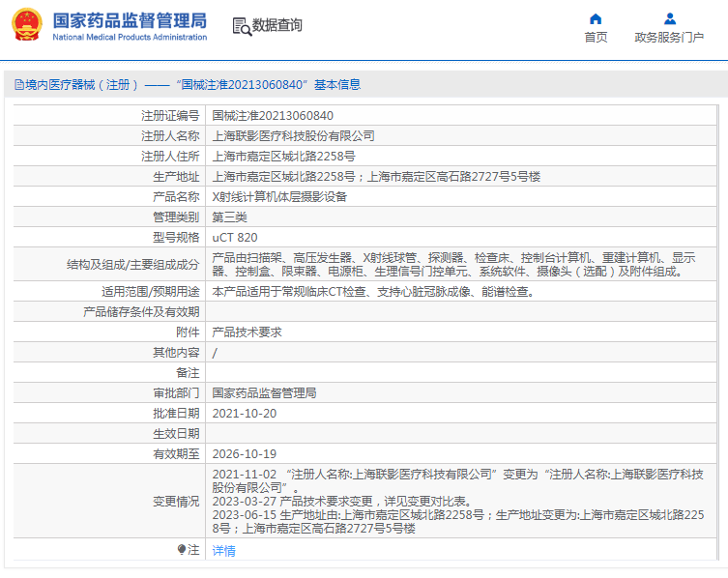
Task: Click 国家药品监督管理局 site title
Action: point(130,20)
